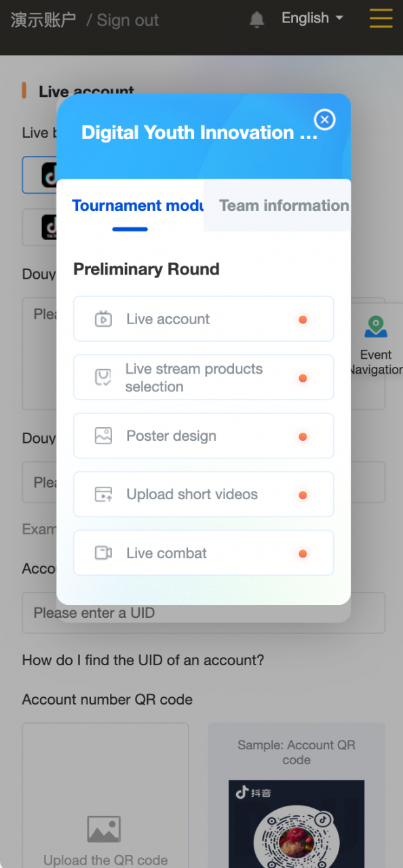
Task: Close the tournament modal dialog
Action: point(324,120)
